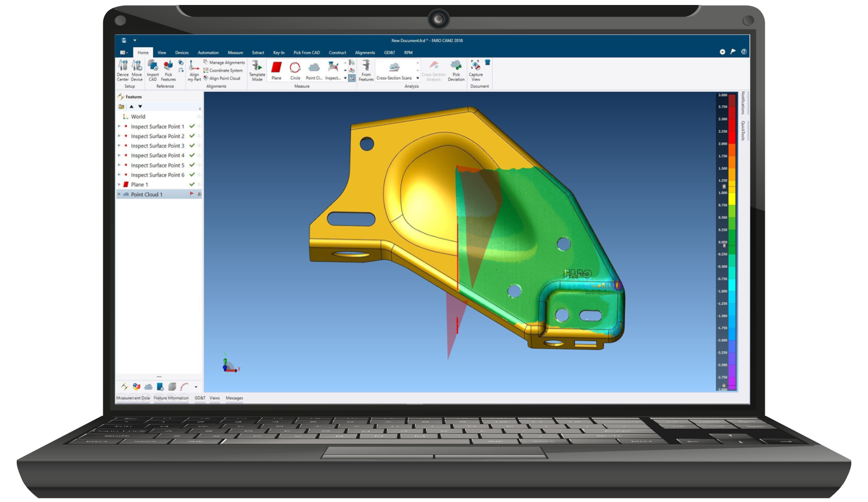Choose the Plane measure tool

click(276, 71)
